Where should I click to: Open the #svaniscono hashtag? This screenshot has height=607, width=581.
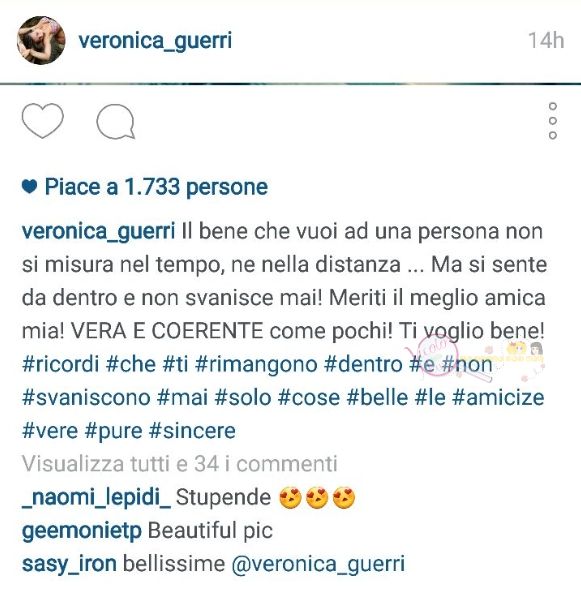(86, 398)
